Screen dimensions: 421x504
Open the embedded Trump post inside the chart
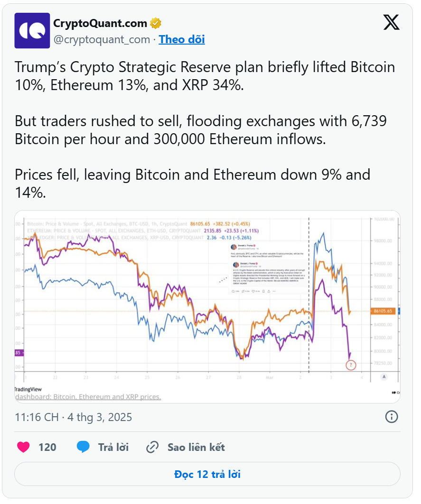pyautogui.click(x=268, y=268)
